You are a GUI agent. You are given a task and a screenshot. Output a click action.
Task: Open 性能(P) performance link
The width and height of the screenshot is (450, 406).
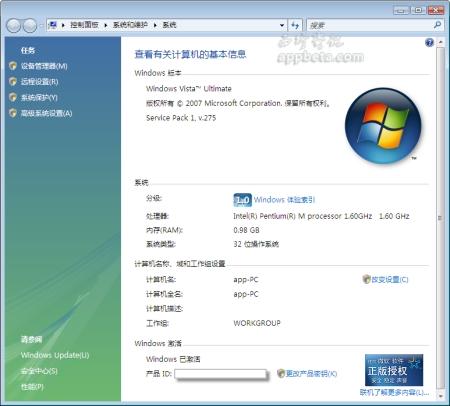pos(32,387)
